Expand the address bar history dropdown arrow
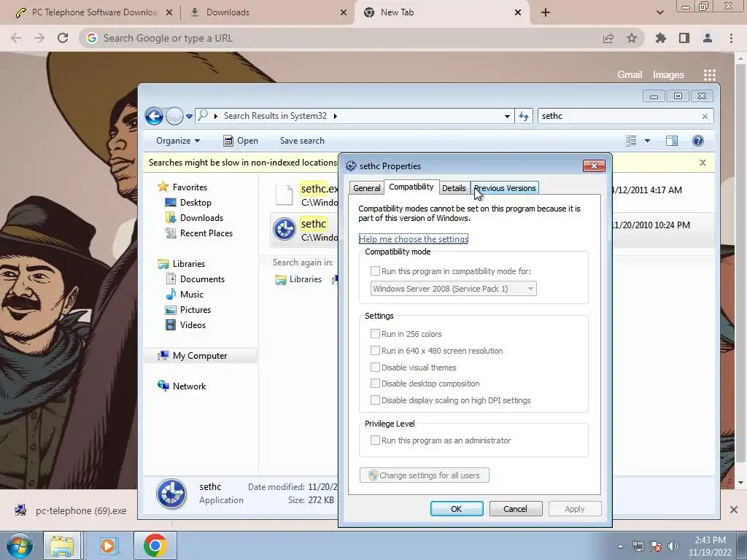The height and width of the screenshot is (560, 747). pyautogui.click(x=508, y=116)
